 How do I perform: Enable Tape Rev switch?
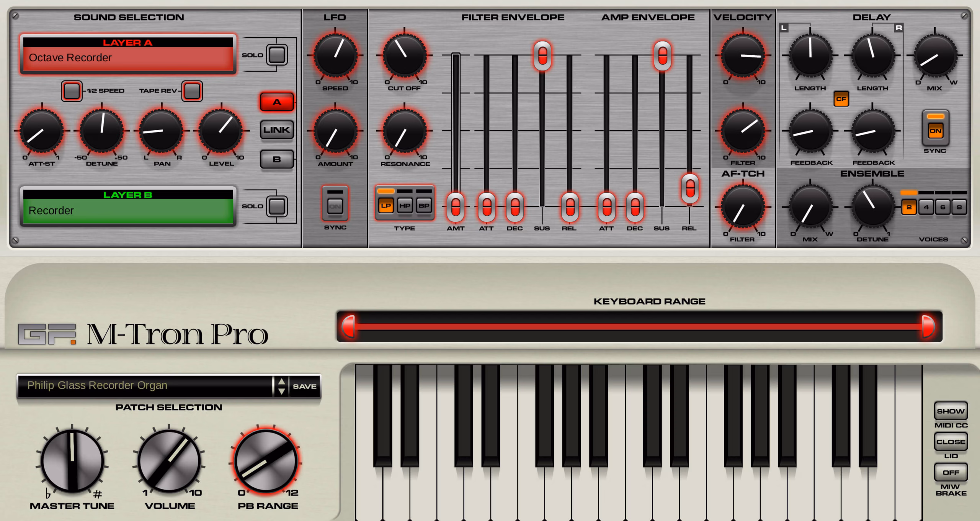pyautogui.click(x=192, y=91)
